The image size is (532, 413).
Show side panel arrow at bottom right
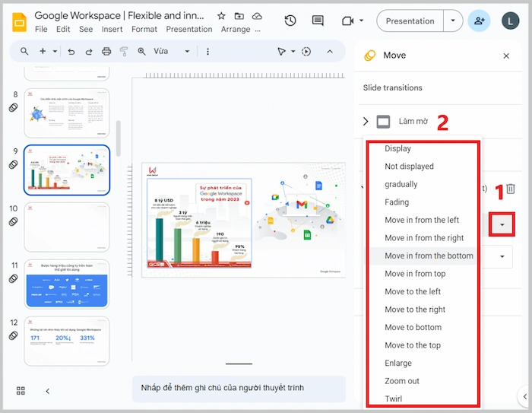(524, 396)
